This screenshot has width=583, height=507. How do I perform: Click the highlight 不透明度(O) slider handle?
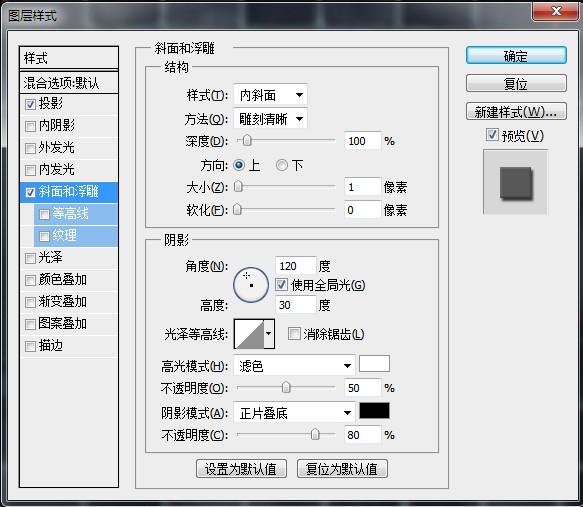286,387
